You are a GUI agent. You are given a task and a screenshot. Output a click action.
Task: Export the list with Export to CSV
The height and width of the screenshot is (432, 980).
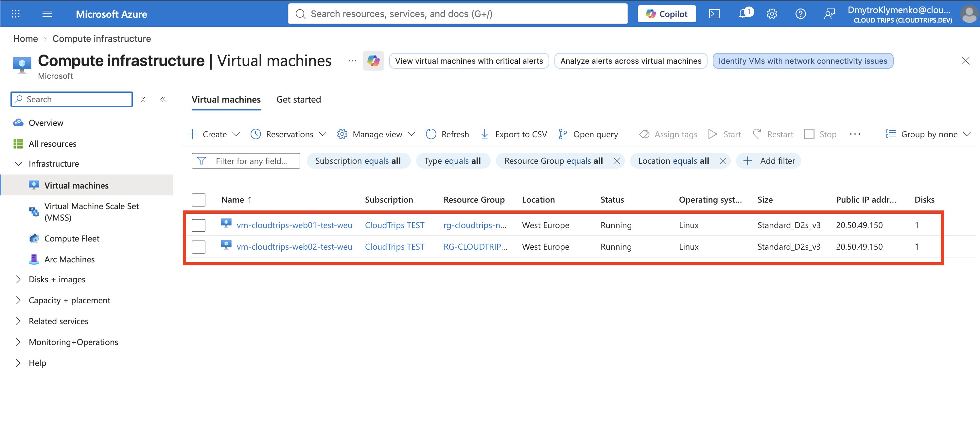point(514,134)
